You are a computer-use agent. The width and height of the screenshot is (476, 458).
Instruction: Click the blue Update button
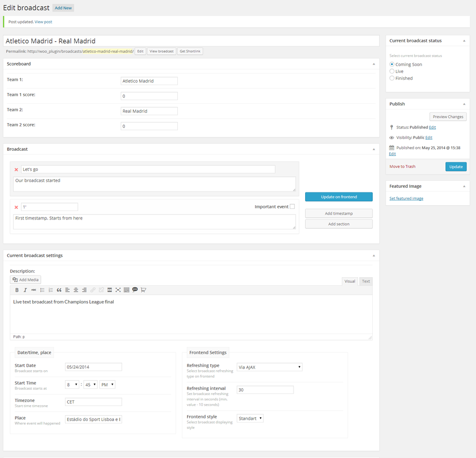456,167
